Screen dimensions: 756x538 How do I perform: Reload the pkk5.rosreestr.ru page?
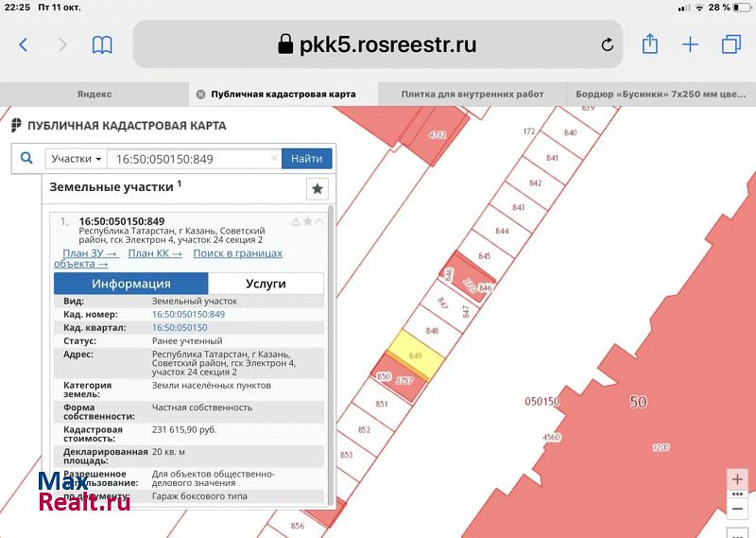608,44
